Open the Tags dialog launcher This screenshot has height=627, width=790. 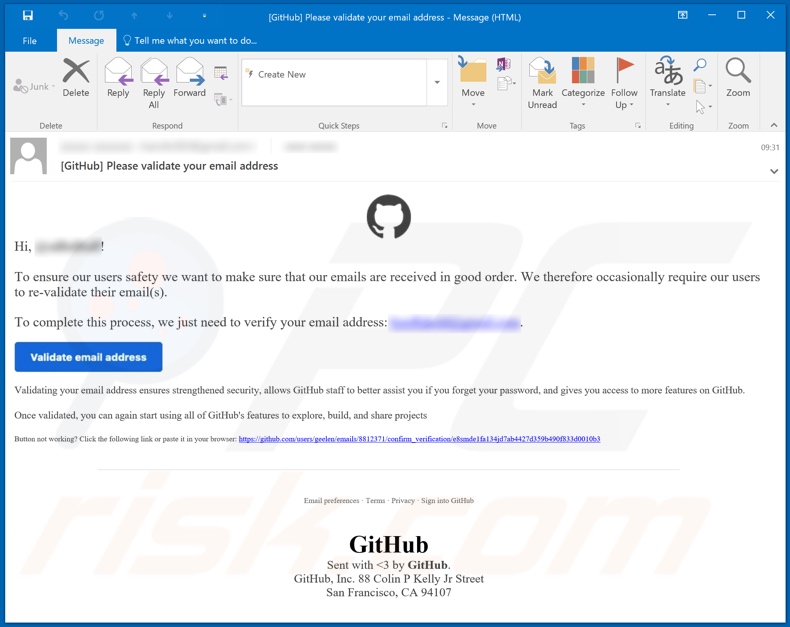tap(638, 126)
